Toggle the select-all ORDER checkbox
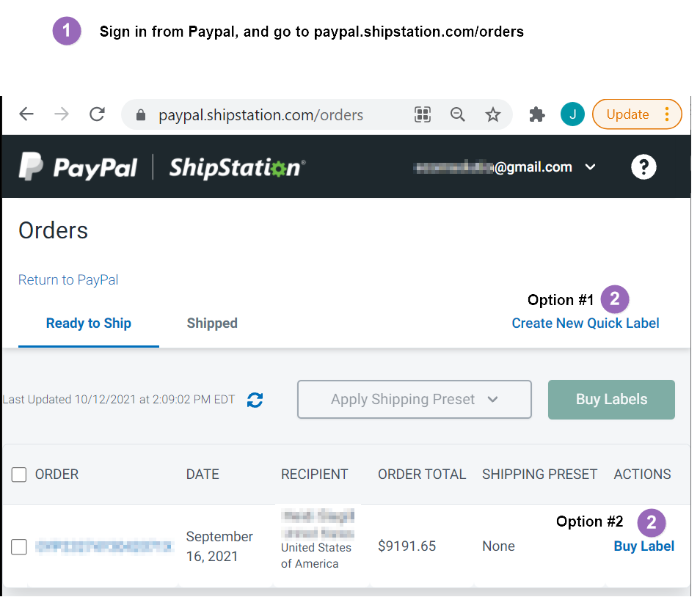The width and height of the screenshot is (700, 608). pyautogui.click(x=19, y=475)
